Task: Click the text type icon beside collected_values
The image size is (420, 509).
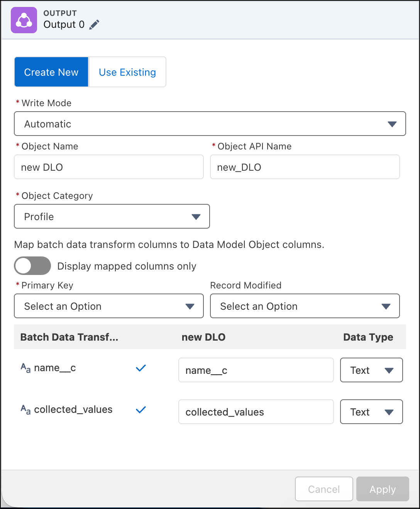Action: (25, 409)
